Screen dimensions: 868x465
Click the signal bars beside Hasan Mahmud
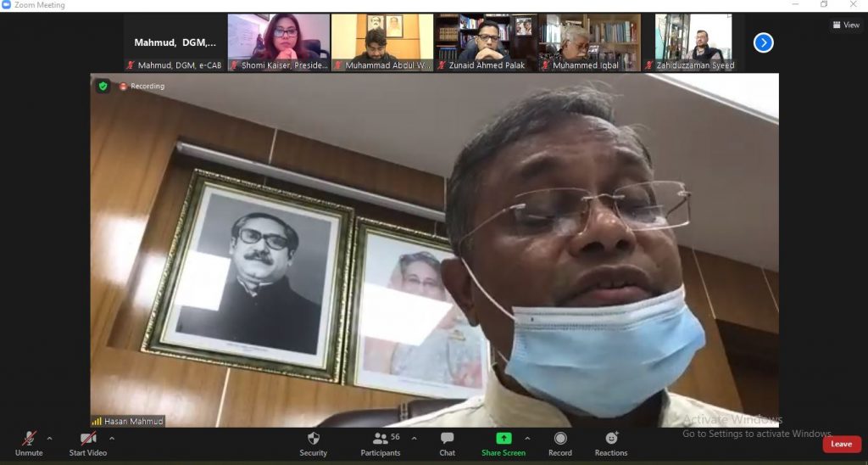click(x=97, y=421)
